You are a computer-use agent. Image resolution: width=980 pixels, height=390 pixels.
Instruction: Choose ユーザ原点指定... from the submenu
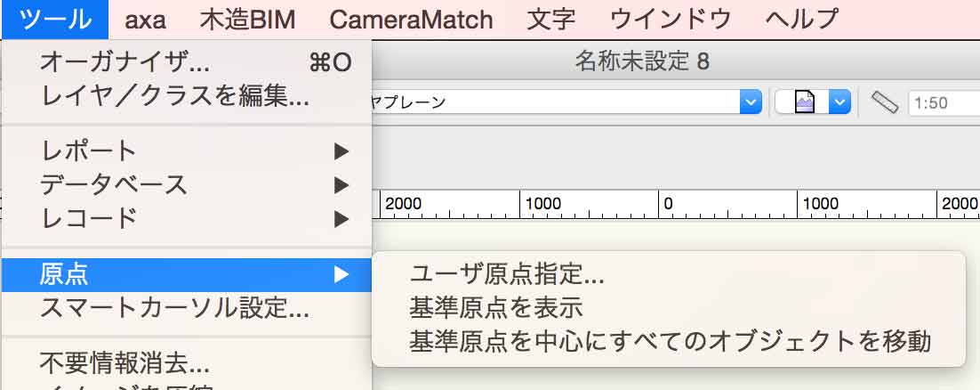[506, 275]
